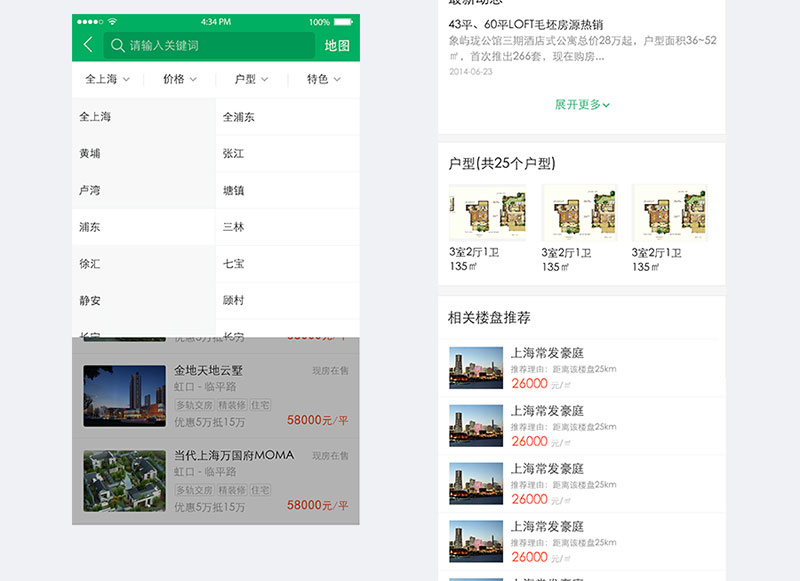
Task: Click the search magnifier icon
Action: [114, 45]
